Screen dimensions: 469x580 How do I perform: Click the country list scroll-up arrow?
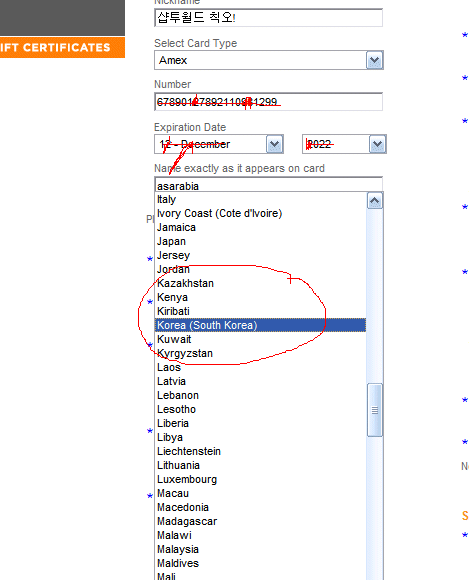pos(375,201)
